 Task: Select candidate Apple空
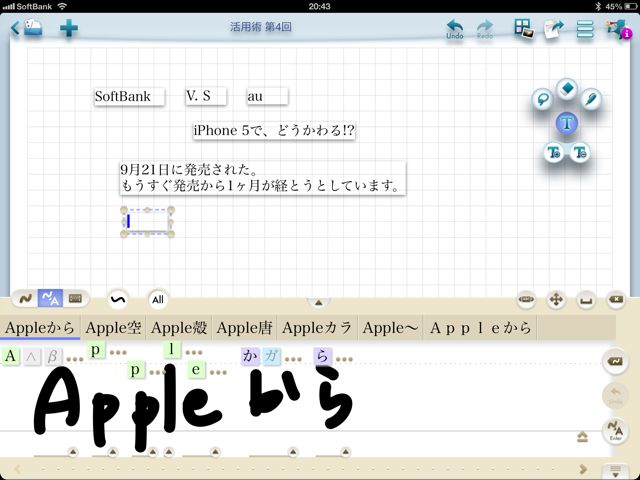[x=113, y=327]
